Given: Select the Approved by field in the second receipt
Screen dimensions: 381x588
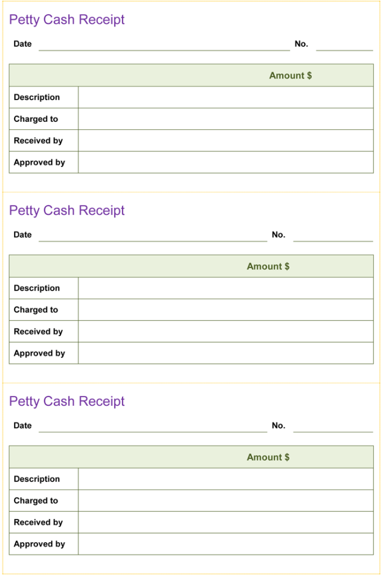Looking at the screenshot, I should [x=226, y=353].
